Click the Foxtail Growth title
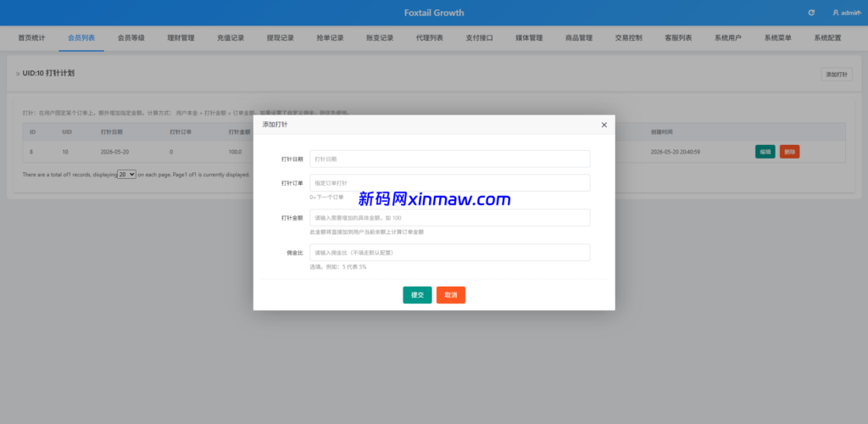The height and width of the screenshot is (424, 868). [434, 13]
